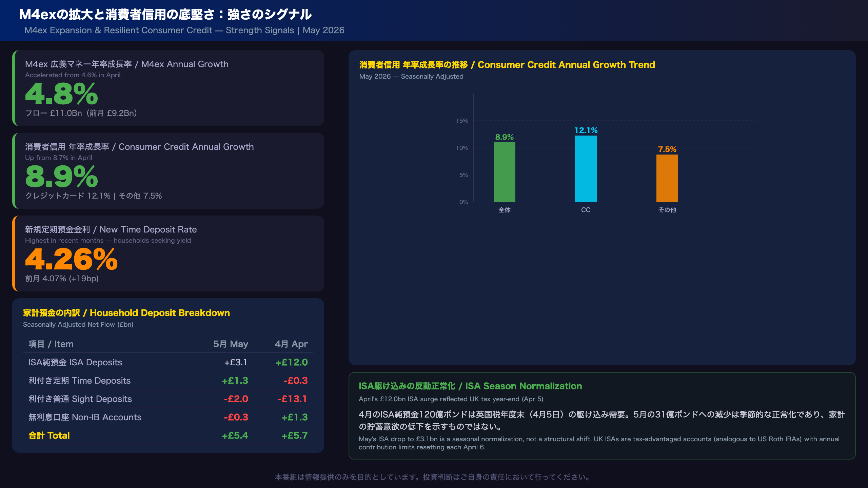Viewport: 868px width, 488px height.
Task: Click the '項目 / Item' column header
Action: click(51, 344)
